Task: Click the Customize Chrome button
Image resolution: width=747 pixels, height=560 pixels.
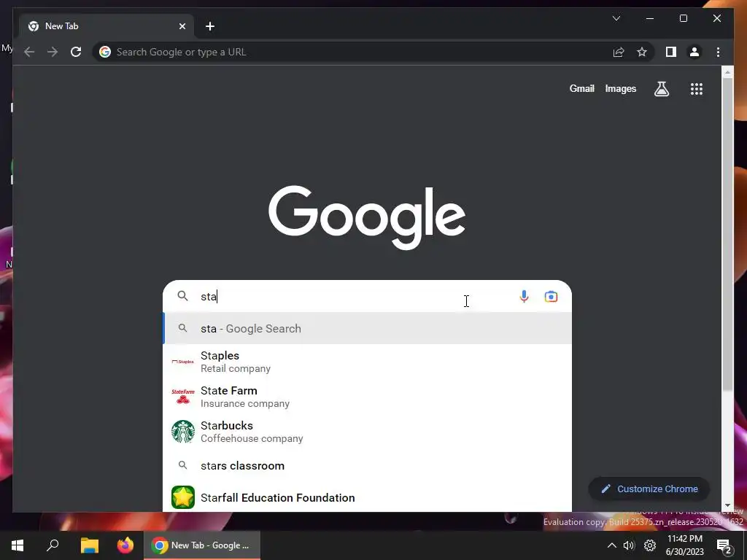Action: pos(649,489)
